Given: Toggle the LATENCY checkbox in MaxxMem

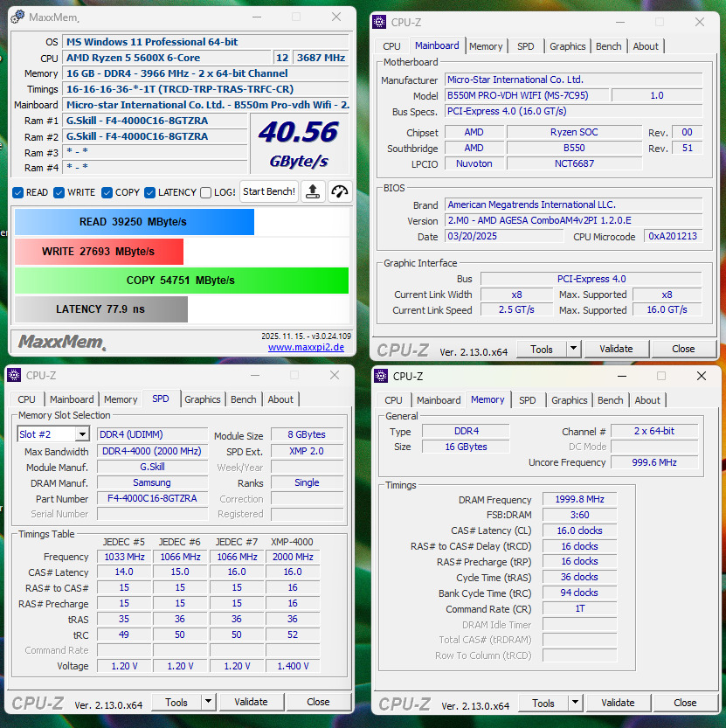Looking at the screenshot, I should point(150,192).
